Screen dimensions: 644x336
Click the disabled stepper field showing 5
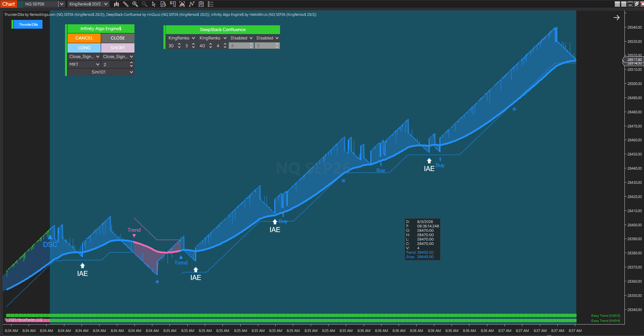pyautogui.click(x=267, y=46)
